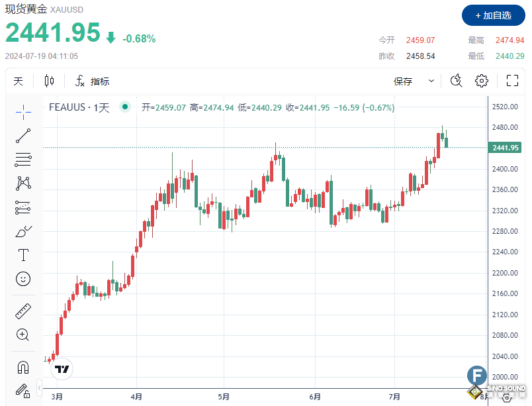Screen dimensions: 532x406
Task: Click the 最高 value 2474.94
Action: pos(510,40)
